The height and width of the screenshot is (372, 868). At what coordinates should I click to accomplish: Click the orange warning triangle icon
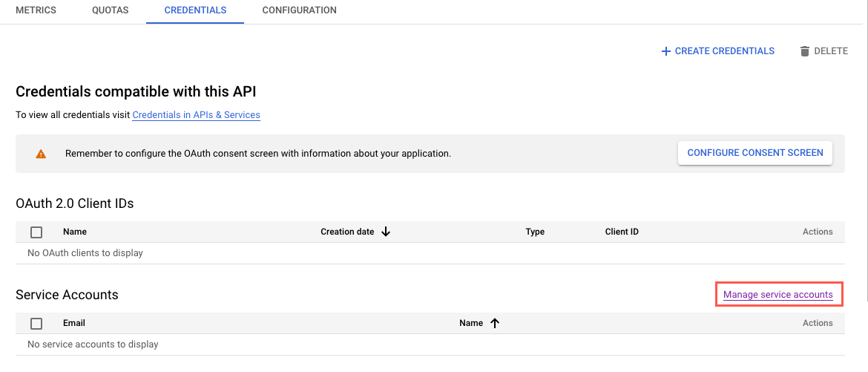point(41,154)
